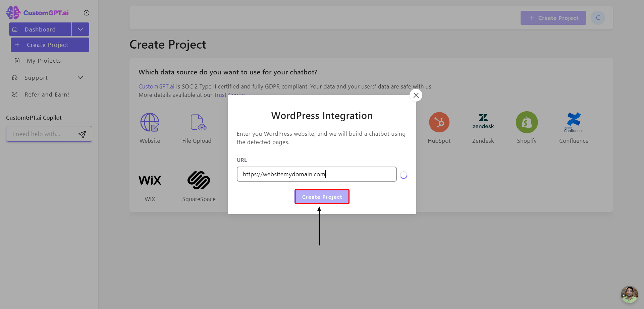Click the WordPress URL input field
The width and height of the screenshot is (644, 309).
click(x=317, y=174)
